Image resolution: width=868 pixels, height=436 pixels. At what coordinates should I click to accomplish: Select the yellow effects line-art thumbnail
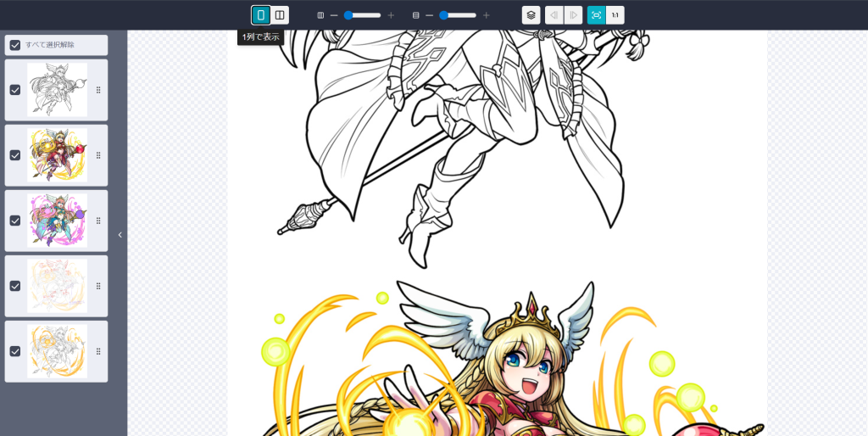[57, 351]
